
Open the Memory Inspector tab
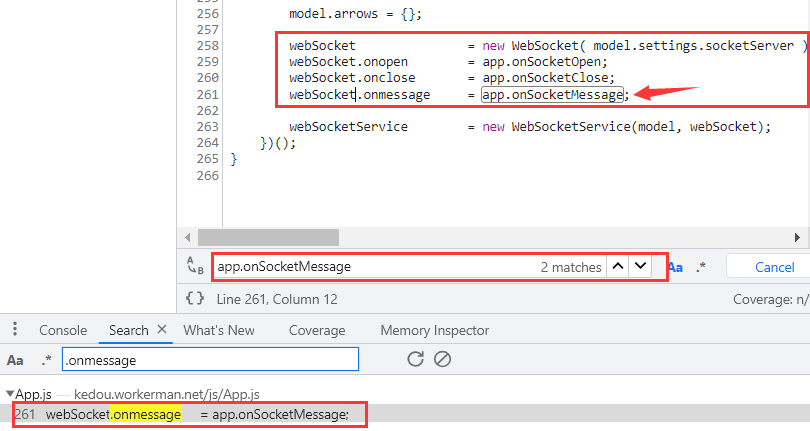(434, 330)
